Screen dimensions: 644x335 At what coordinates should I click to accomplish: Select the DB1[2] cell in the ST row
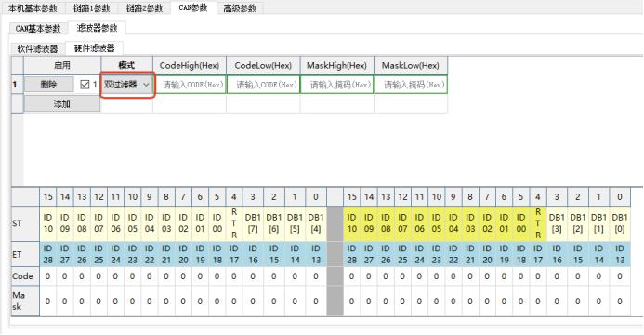[577, 223]
